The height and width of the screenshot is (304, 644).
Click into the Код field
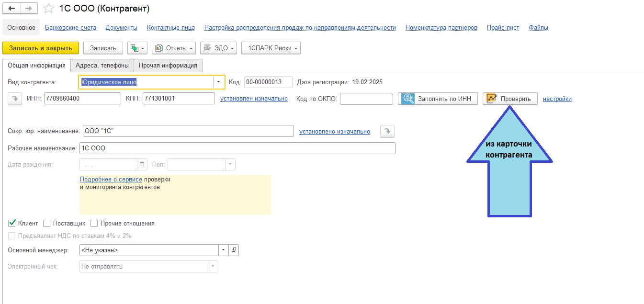268,82
